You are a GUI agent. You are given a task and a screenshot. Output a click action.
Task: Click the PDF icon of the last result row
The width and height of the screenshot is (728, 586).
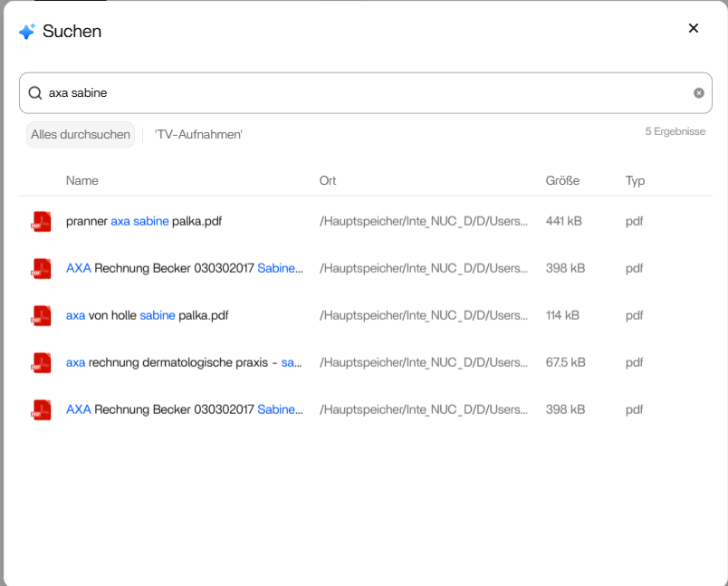41,409
